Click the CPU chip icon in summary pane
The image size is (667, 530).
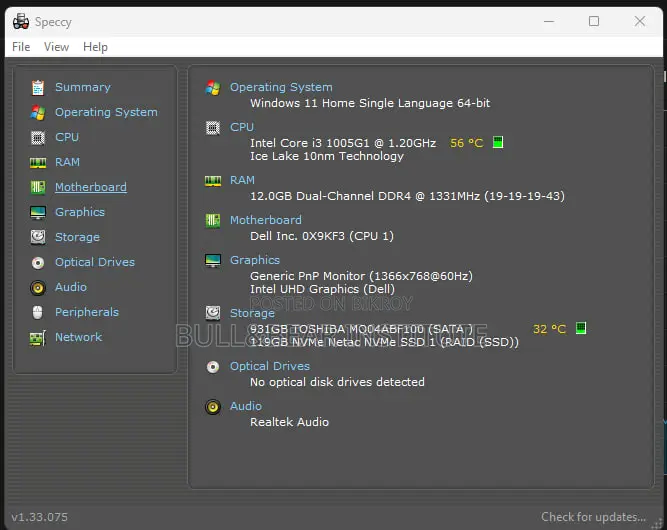pyautogui.click(x=213, y=128)
